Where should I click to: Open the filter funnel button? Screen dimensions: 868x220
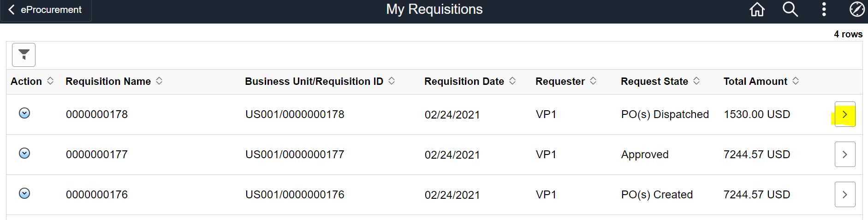click(24, 55)
